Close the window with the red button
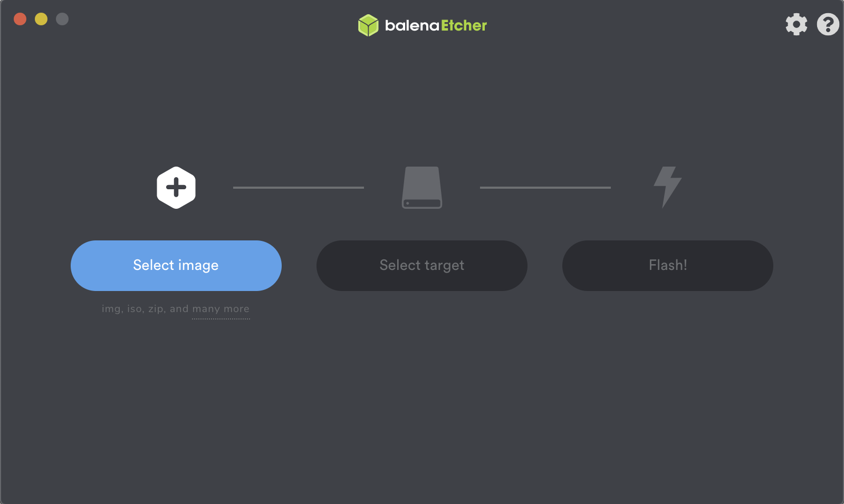Viewport: 844px width, 504px height. click(x=20, y=19)
